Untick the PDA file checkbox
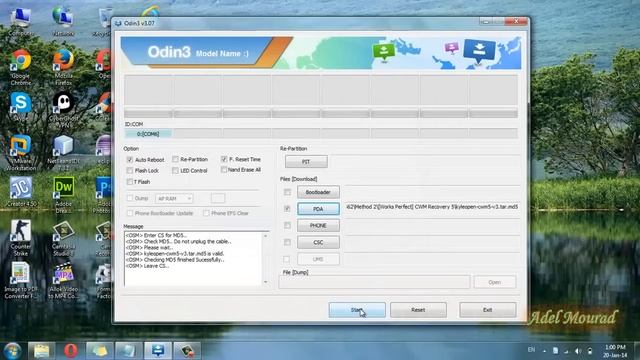The height and width of the screenshot is (360, 640). (287, 209)
